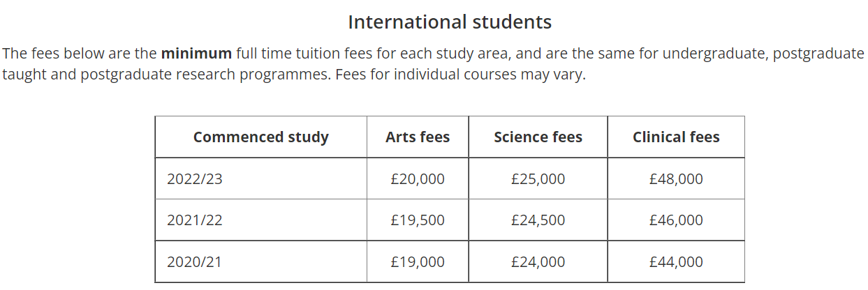Pick the £25,000 science fee cell
The image size is (868, 290).
tap(538, 179)
